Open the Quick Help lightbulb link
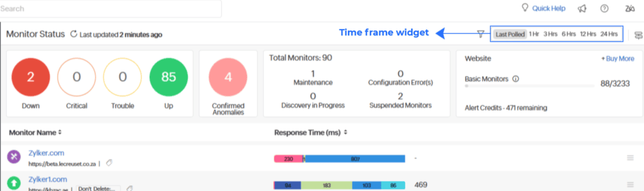Viewport: 644px width, 191px height. click(543, 8)
